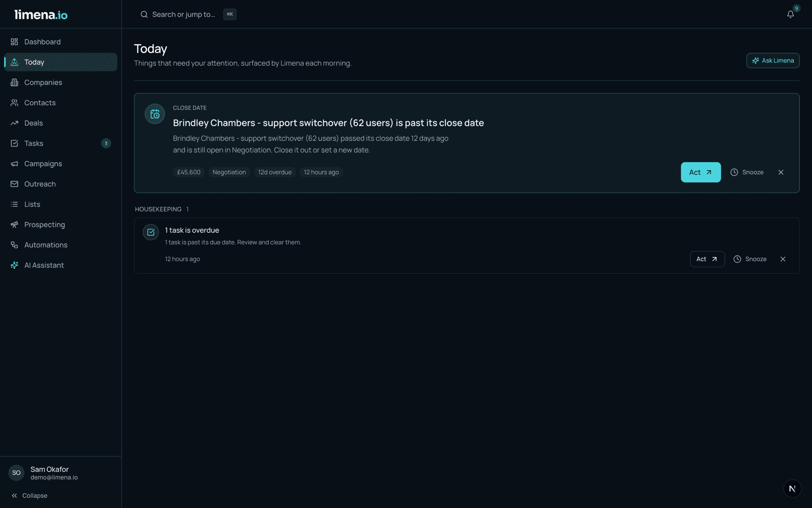The image size is (812, 508).
Task: Click the limena.io logo
Action: (41, 15)
